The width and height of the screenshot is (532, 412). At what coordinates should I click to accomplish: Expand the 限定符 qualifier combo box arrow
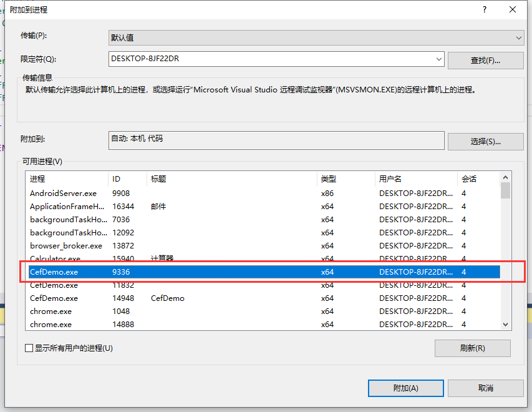point(438,60)
